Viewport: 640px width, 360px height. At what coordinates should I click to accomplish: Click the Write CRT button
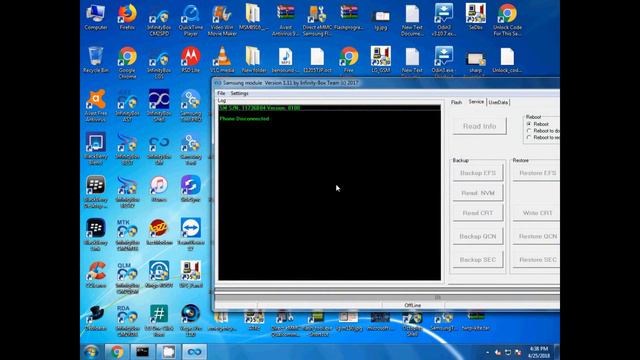(537, 213)
